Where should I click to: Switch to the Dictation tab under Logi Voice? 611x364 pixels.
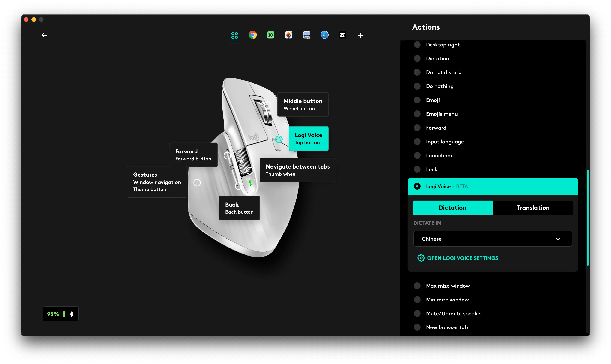coord(452,208)
